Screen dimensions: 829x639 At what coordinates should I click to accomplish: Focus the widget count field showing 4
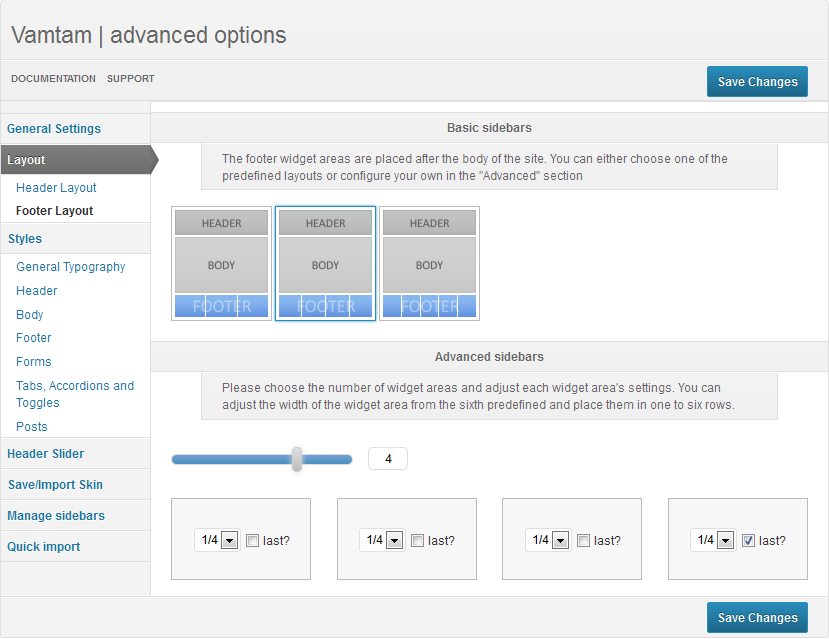click(388, 459)
